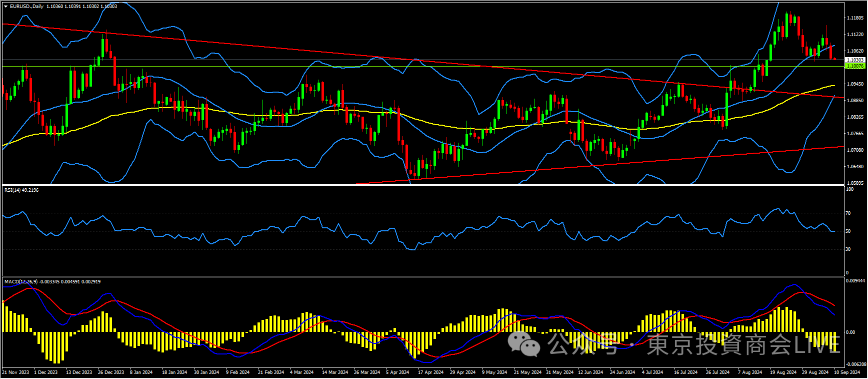Click RSI scale level 70

point(848,213)
